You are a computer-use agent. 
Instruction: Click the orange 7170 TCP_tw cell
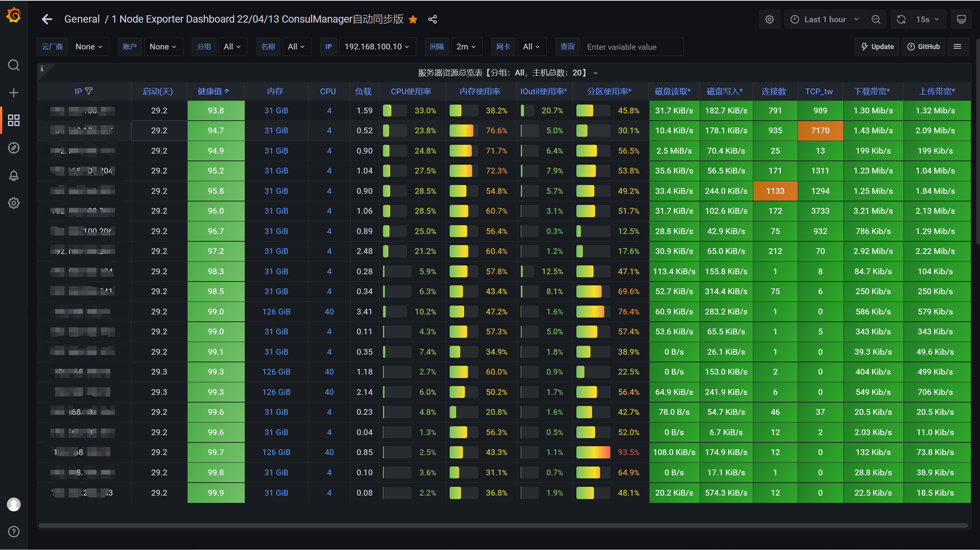coord(820,131)
